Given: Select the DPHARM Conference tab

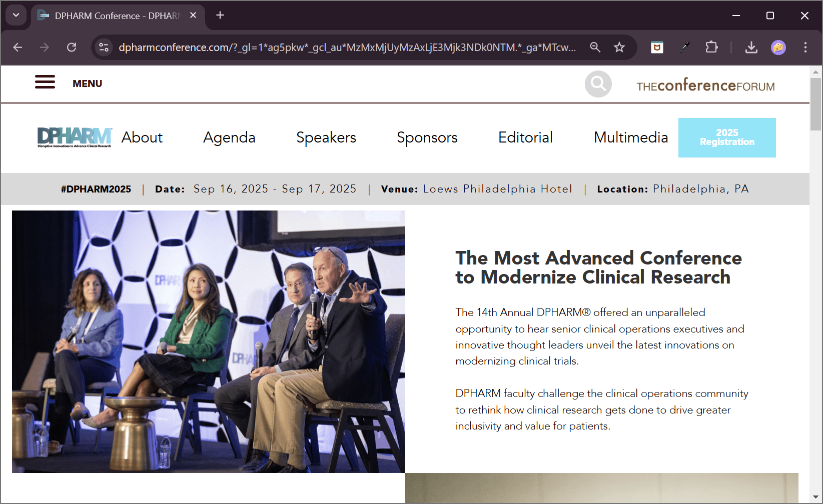Looking at the screenshot, I should 118,16.
